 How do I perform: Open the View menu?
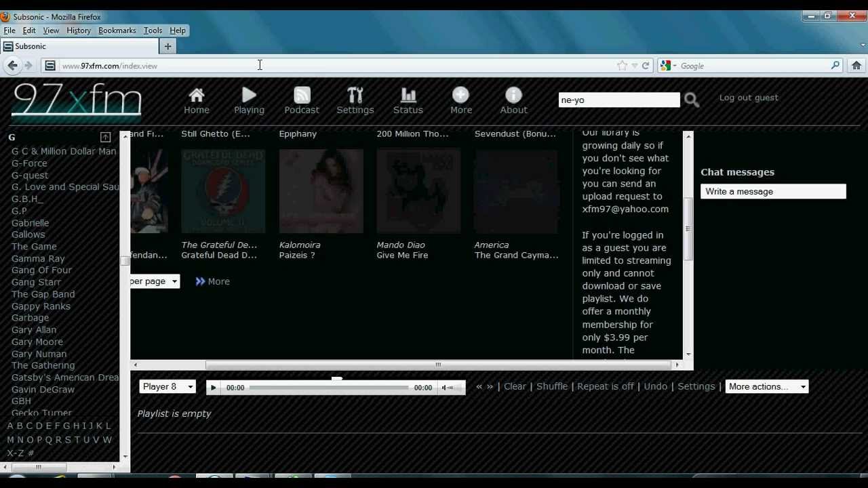[x=51, y=30]
